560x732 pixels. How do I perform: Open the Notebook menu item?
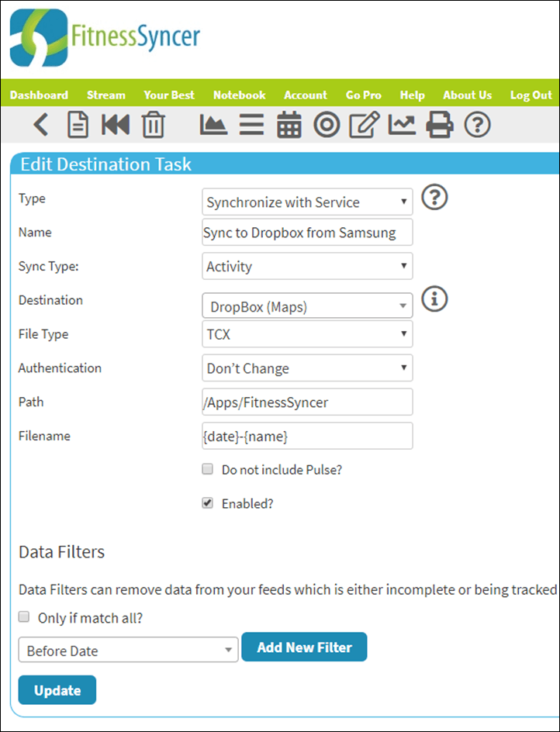click(x=239, y=95)
